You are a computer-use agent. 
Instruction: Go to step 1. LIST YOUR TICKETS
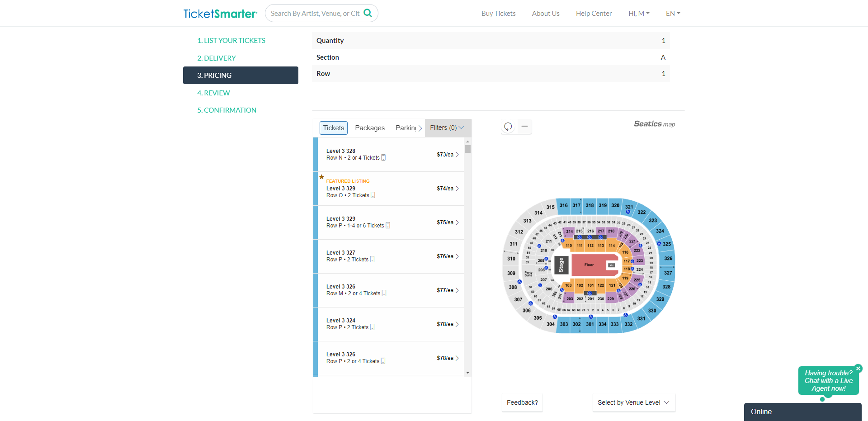coord(231,40)
